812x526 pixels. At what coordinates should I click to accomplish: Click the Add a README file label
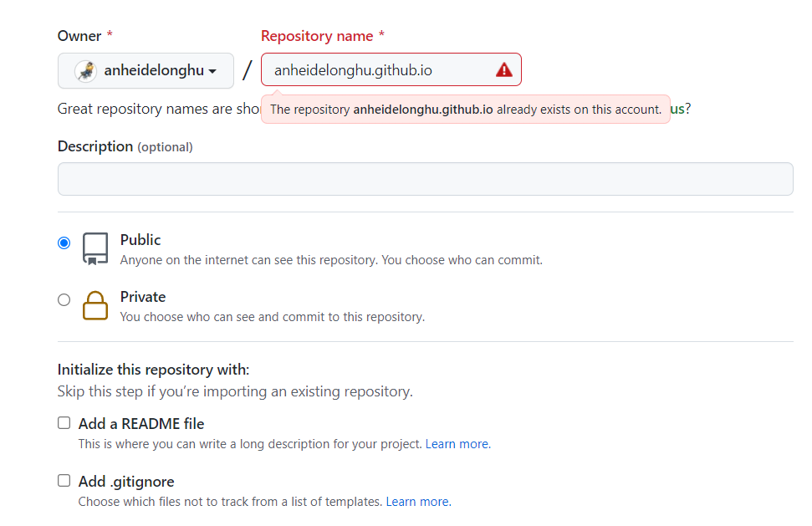click(x=141, y=424)
